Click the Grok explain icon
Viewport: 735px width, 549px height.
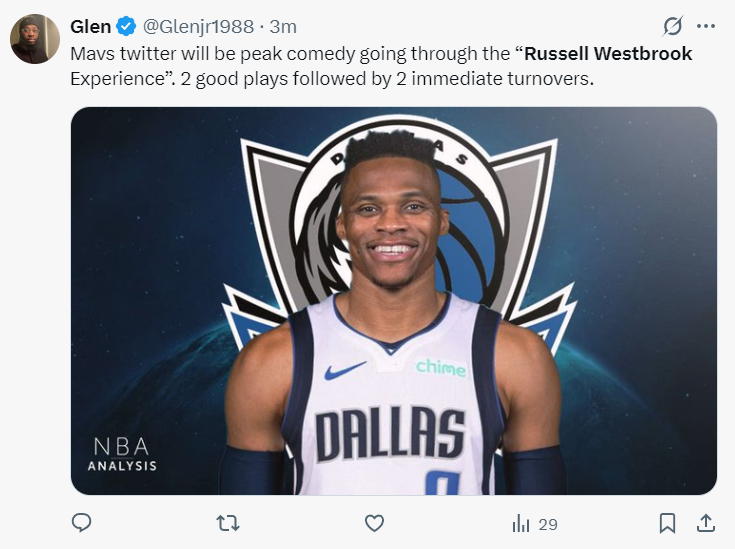click(673, 26)
